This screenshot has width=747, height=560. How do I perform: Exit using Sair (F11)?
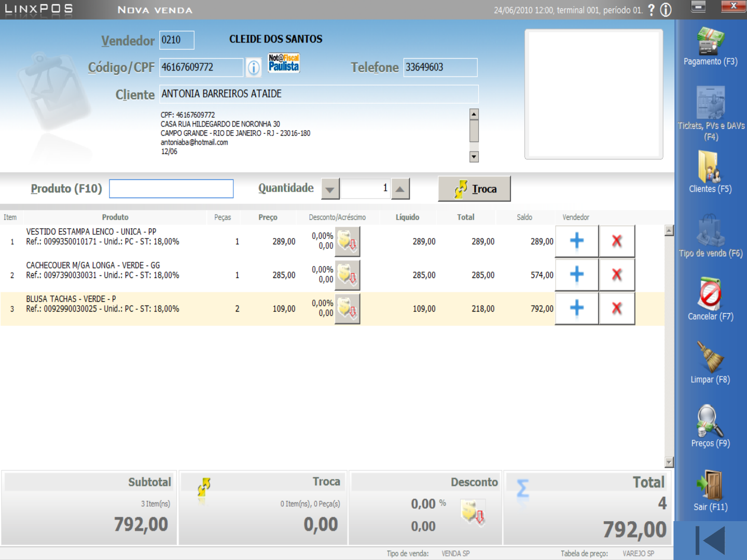pos(710,491)
